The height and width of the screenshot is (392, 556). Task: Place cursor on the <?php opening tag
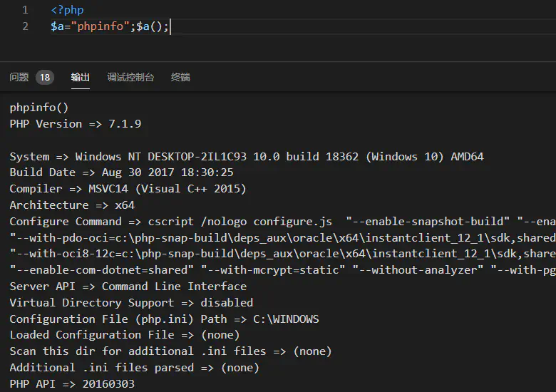(67, 10)
